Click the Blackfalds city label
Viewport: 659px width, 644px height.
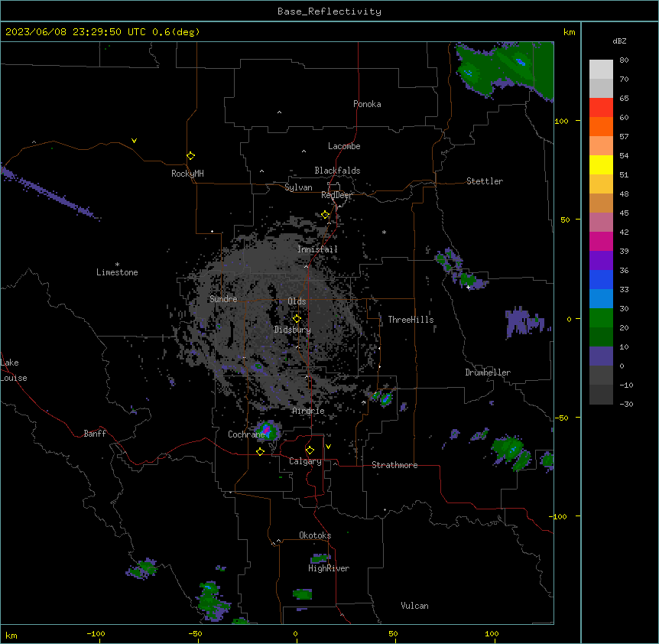click(x=337, y=171)
